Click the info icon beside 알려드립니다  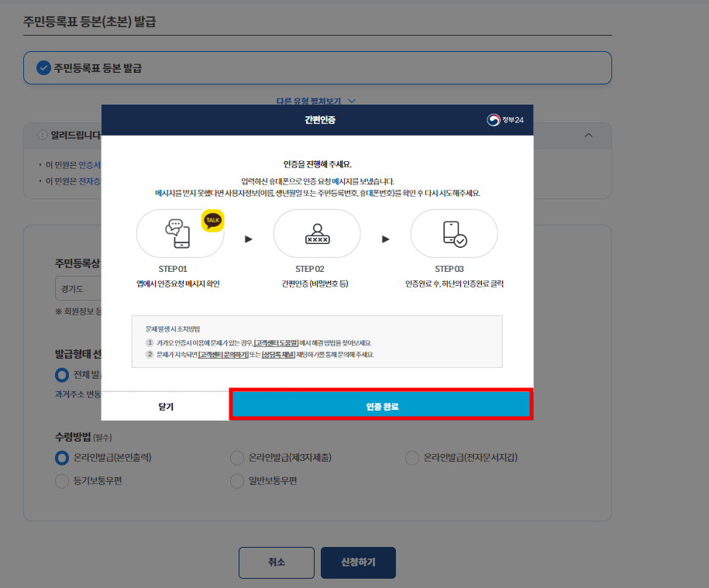click(x=43, y=135)
